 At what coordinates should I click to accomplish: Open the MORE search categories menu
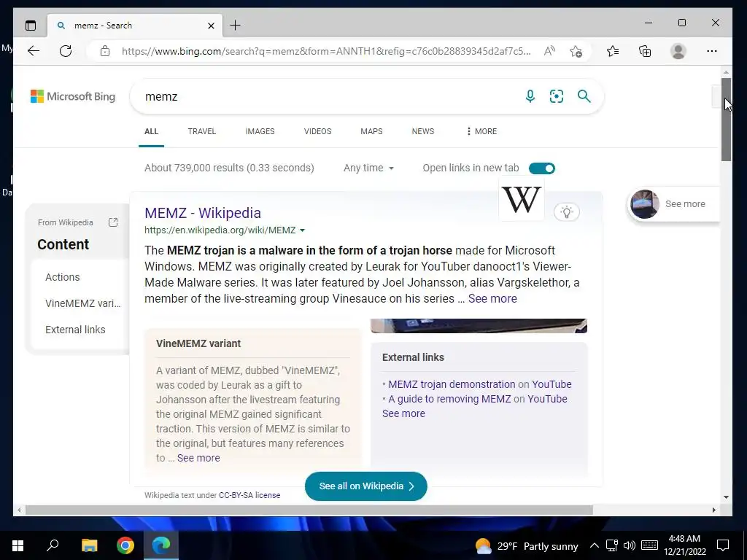pyautogui.click(x=481, y=131)
